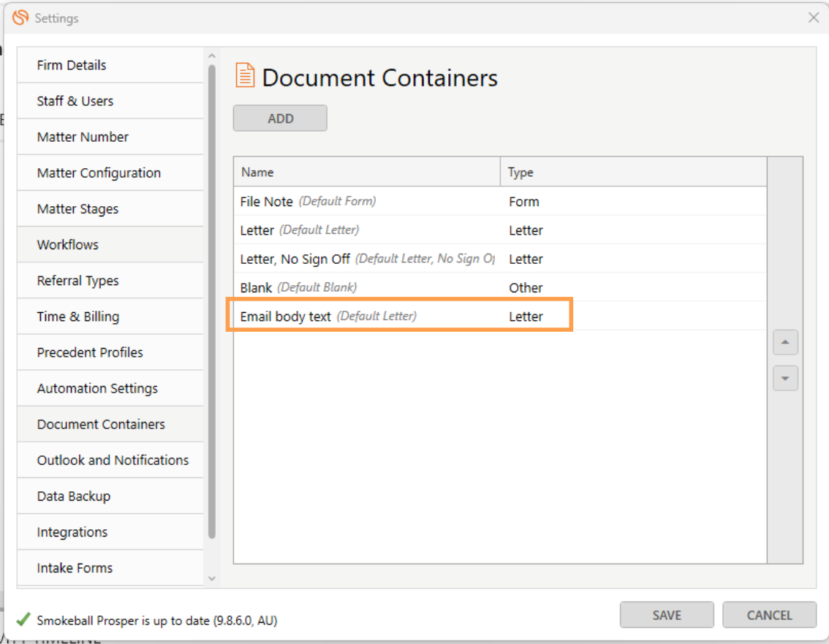
Task: Click sidebar scroll up arrow
Action: click(x=212, y=56)
